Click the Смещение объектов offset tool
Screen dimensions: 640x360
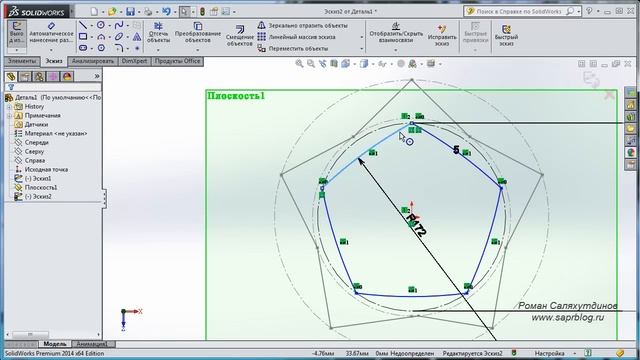pos(240,35)
